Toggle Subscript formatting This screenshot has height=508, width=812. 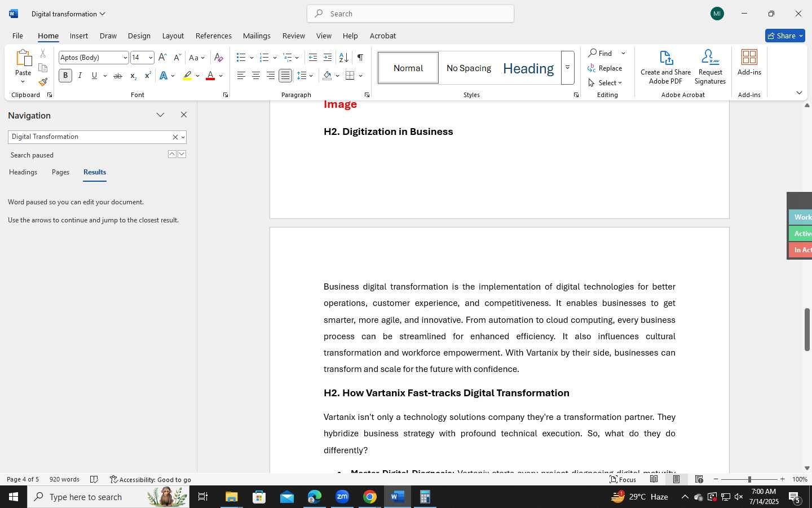(133, 76)
